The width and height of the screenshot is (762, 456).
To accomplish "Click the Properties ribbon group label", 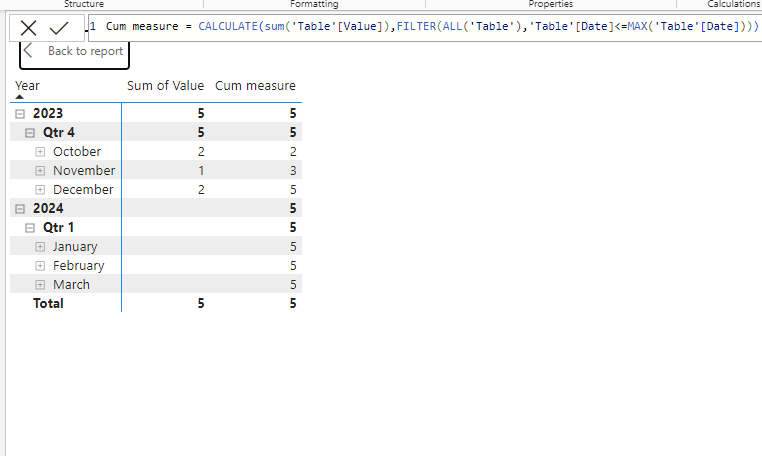I will 551,4.
